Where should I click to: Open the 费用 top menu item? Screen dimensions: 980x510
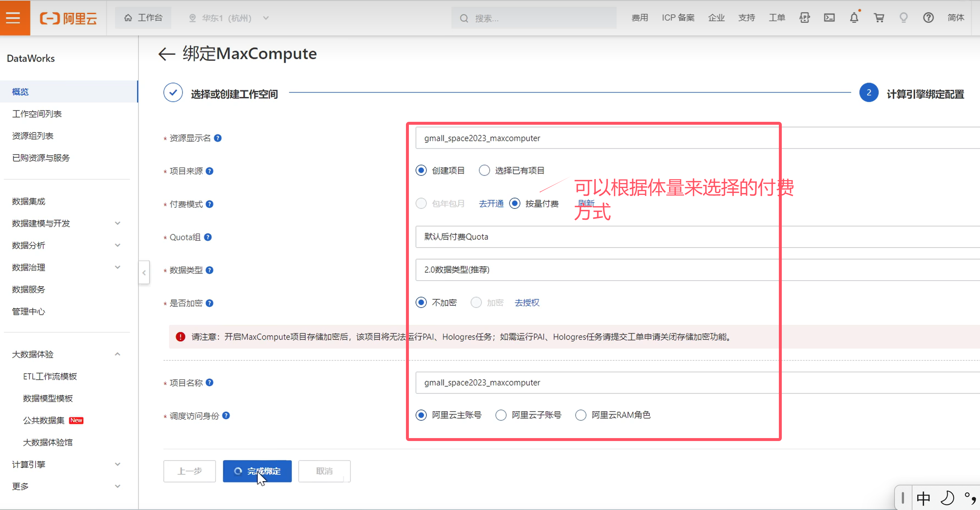pyautogui.click(x=639, y=18)
